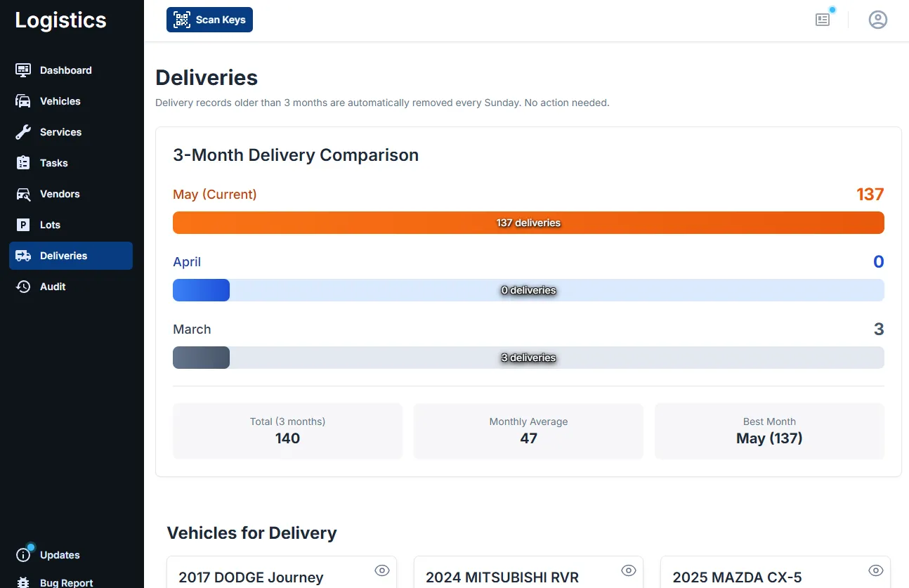Click the 3-Month Delivery Comparison heading
This screenshot has height=588, width=909.
coord(296,155)
